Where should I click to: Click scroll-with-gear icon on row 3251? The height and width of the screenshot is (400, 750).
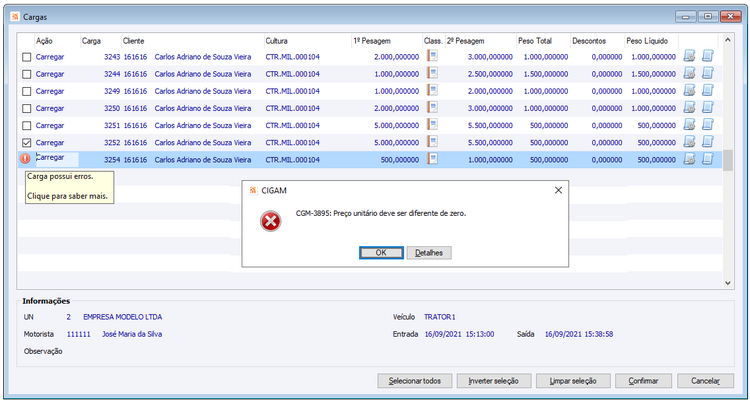click(689, 125)
